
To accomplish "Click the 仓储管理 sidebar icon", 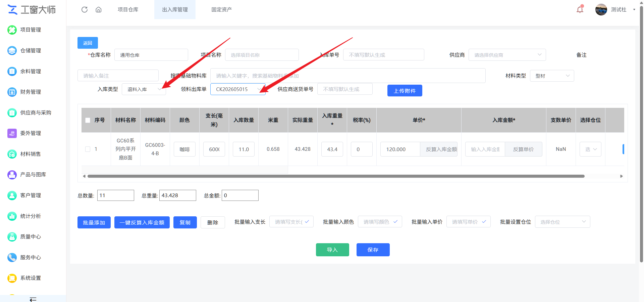I will [x=12, y=51].
